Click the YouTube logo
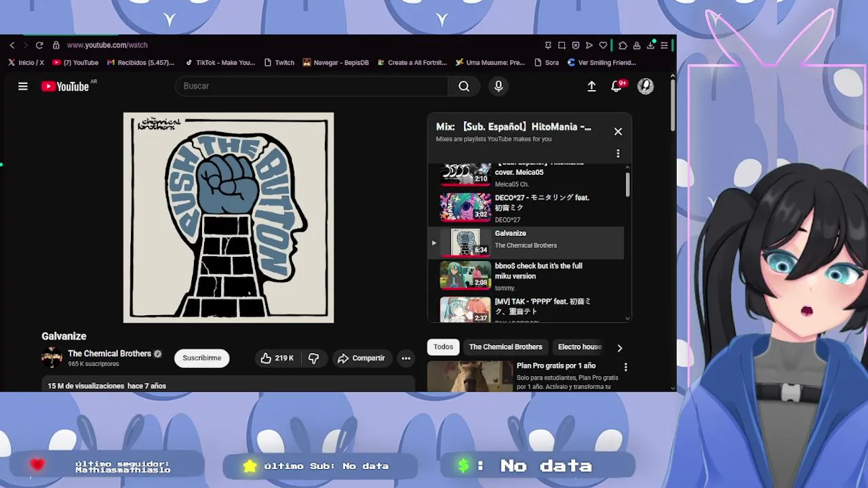 (66, 86)
